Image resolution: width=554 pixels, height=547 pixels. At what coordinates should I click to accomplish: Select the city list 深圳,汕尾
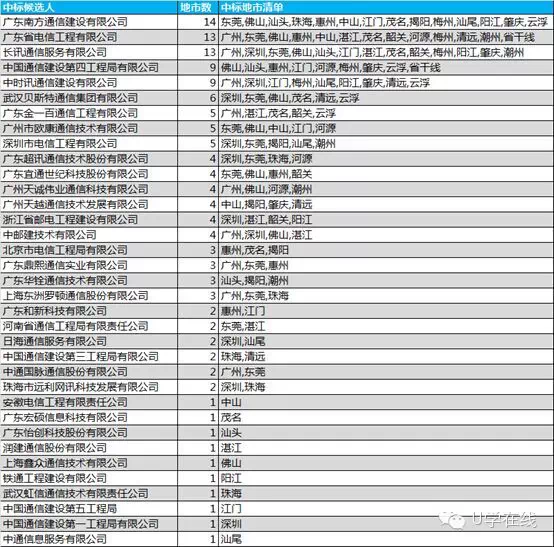(386, 341)
